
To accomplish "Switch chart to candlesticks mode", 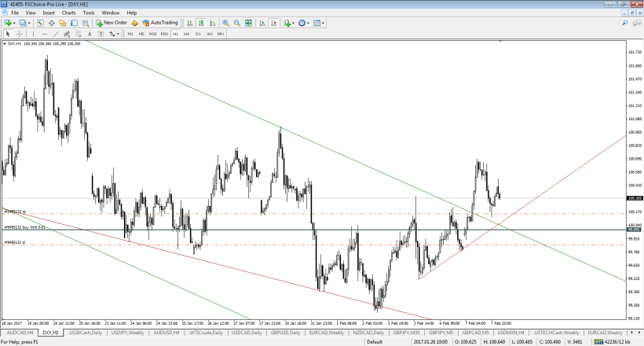I will (x=201, y=23).
